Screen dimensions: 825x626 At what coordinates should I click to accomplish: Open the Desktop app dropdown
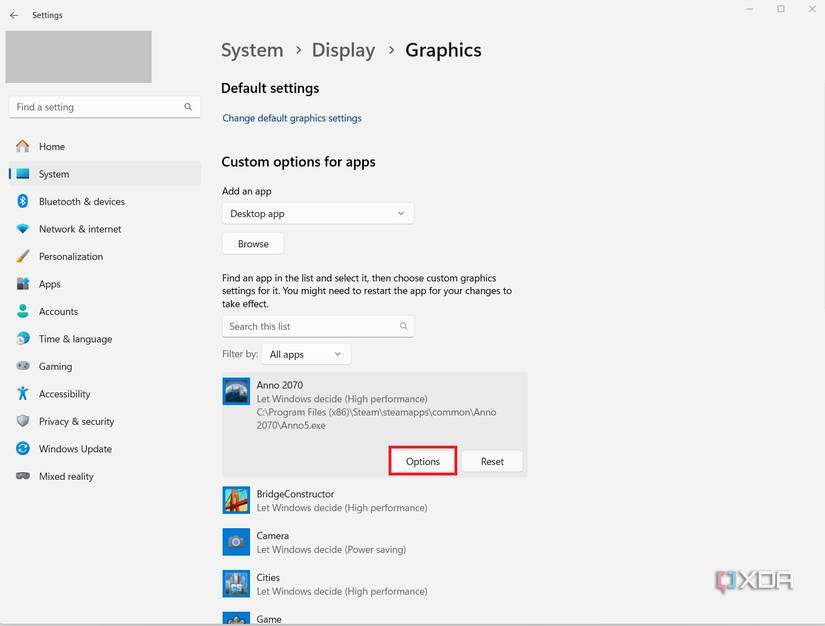[318, 214]
